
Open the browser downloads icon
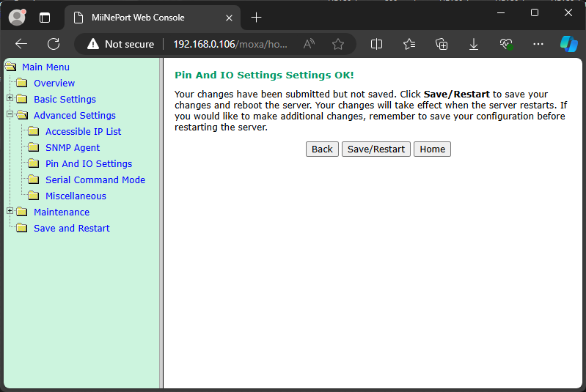pyautogui.click(x=474, y=44)
